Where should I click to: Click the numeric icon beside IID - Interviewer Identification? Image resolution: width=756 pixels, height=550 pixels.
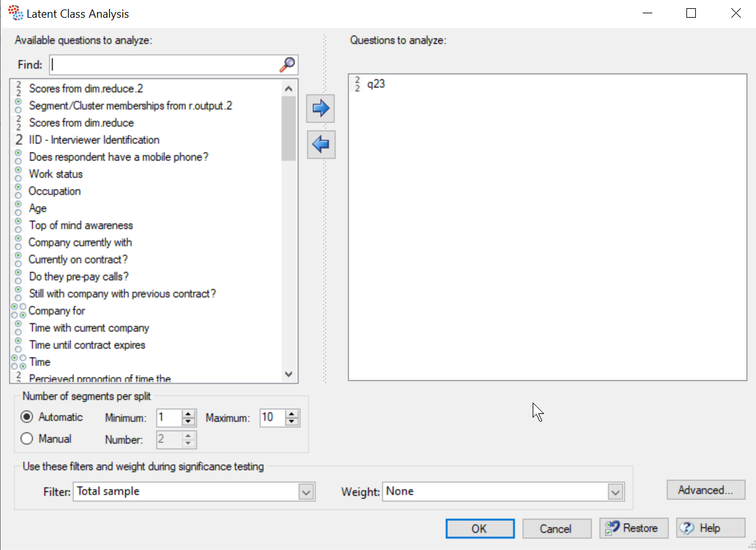click(x=18, y=139)
